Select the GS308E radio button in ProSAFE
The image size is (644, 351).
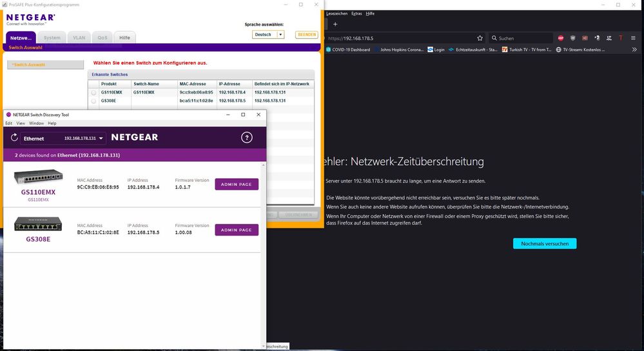pos(93,101)
